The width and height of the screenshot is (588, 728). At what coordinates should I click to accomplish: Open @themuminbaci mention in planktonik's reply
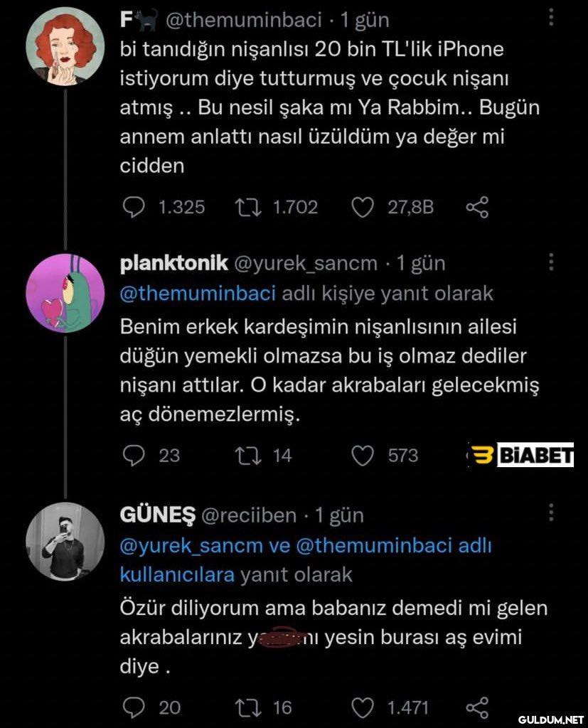pyautogui.click(x=198, y=293)
